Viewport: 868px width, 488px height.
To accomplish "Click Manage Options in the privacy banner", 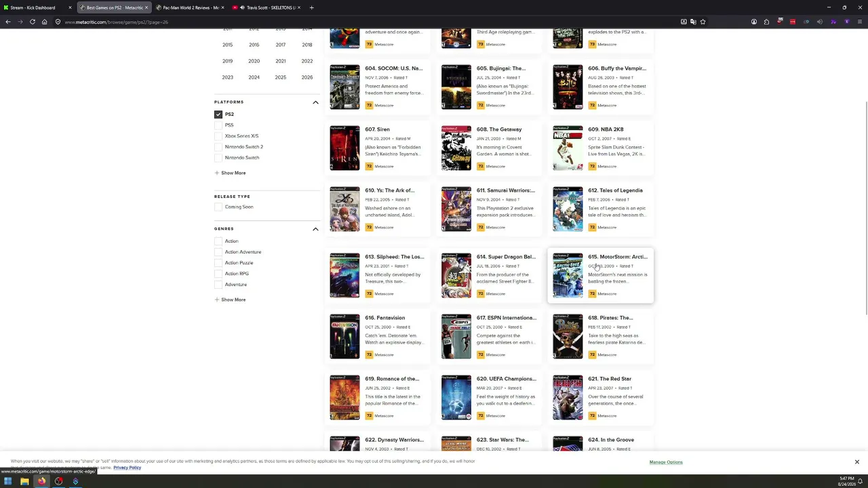I will 666,462.
